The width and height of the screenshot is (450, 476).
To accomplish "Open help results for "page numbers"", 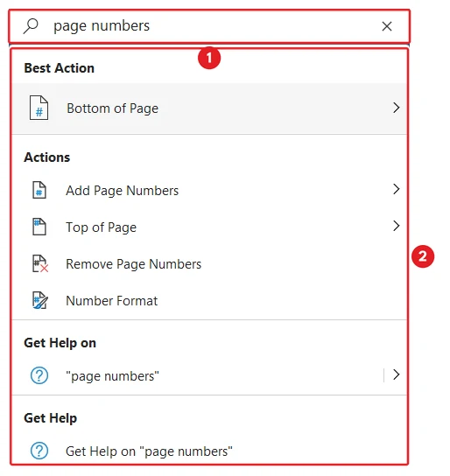I will [209, 376].
